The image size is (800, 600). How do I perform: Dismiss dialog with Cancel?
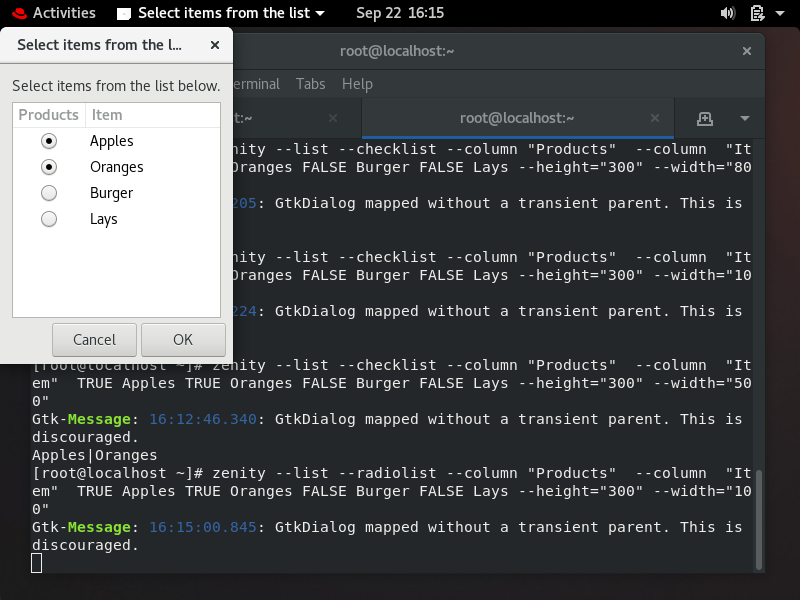pos(94,339)
